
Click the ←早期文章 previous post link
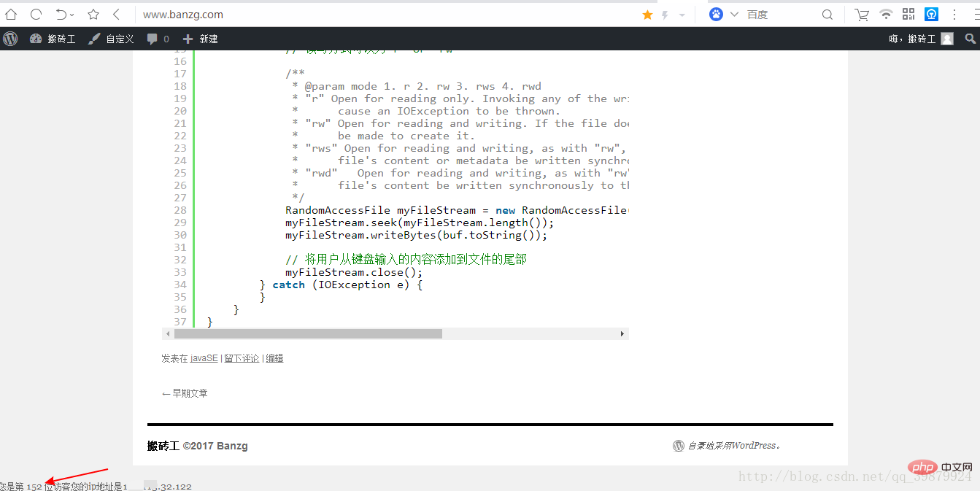click(185, 393)
